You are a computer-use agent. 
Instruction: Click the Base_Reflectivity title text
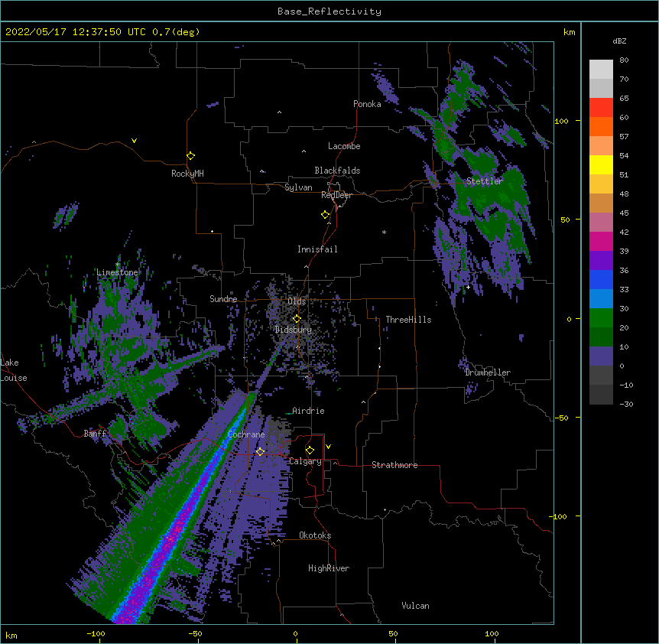329,11
